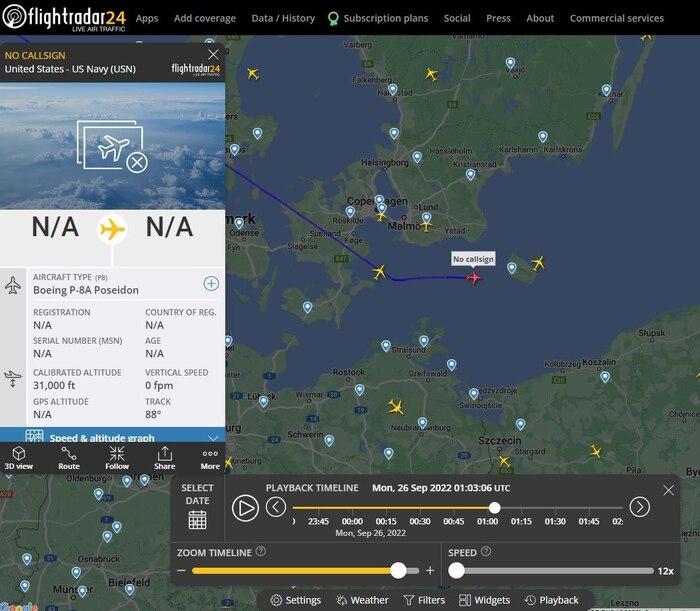
Task: Open the Add coverage menu
Action: pos(205,18)
